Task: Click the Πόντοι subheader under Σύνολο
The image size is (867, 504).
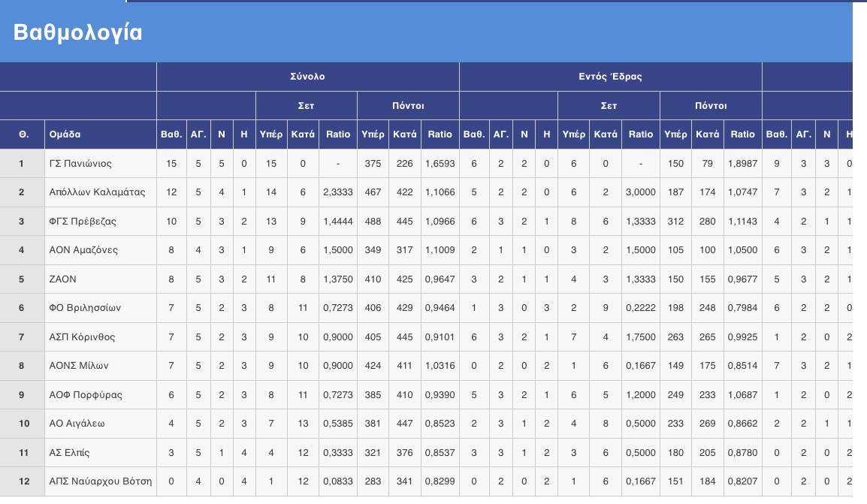Action: pyautogui.click(x=408, y=106)
